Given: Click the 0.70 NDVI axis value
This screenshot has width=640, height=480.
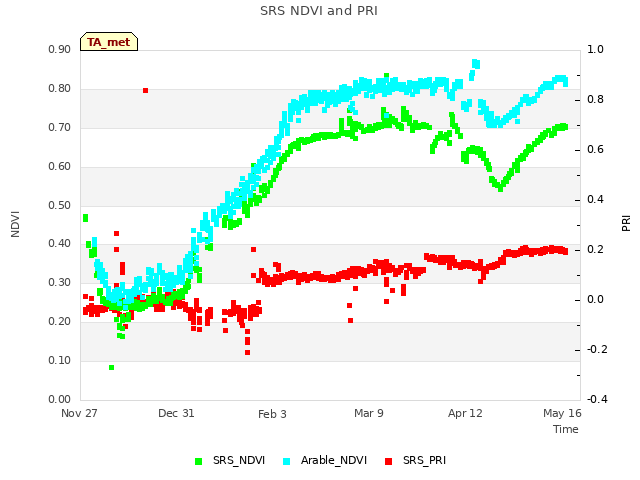Looking at the screenshot, I should [60, 127].
